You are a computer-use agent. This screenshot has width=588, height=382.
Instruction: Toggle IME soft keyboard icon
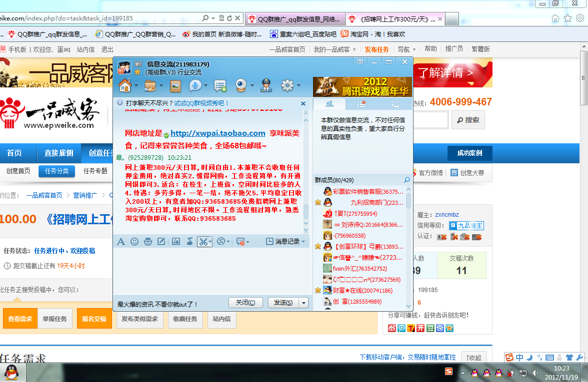pos(549,358)
